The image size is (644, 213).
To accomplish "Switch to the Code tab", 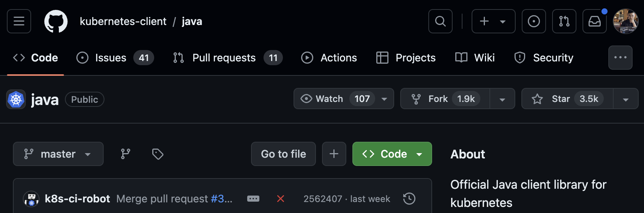I will 35,58.
